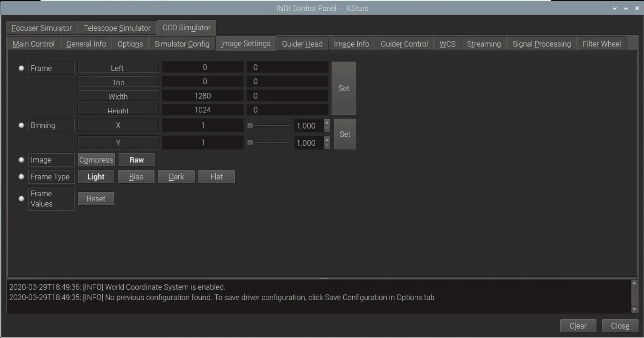Switch to the Guider Head tab
The width and height of the screenshot is (644, 338).
[302, 44]
